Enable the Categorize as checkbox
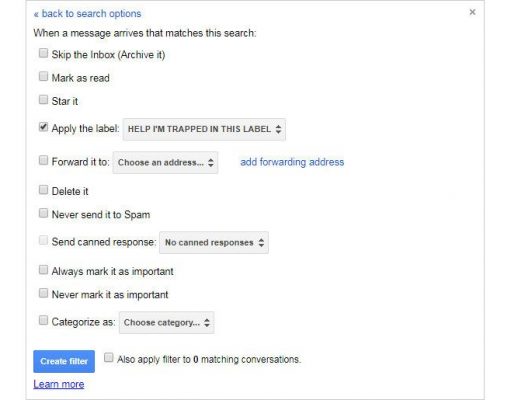The height and width of the screenshot is (400, 511). pyautogui.click(x=43, y=320)
